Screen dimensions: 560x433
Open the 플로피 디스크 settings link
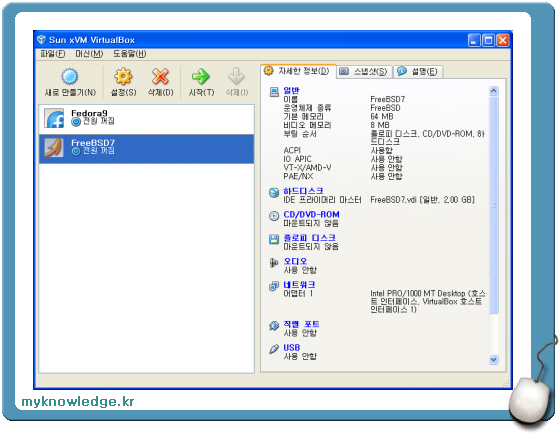[x=310, y=238]
